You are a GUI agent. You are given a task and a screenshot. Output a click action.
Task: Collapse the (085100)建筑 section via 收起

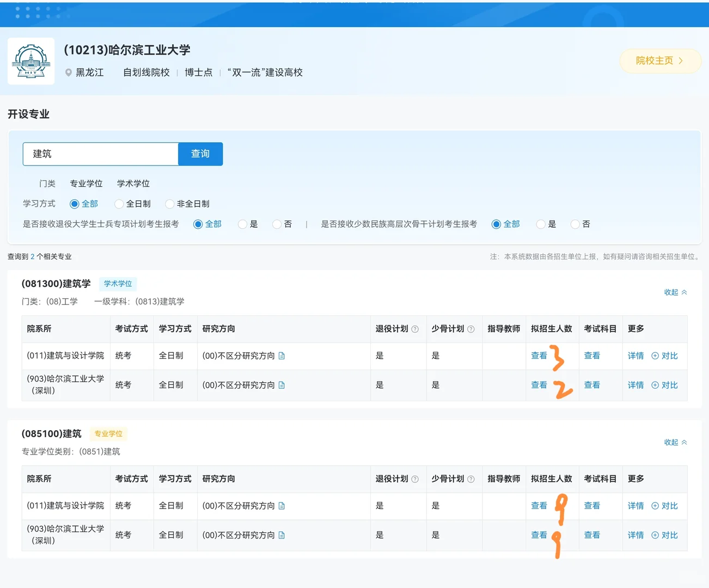pos(675,442)
